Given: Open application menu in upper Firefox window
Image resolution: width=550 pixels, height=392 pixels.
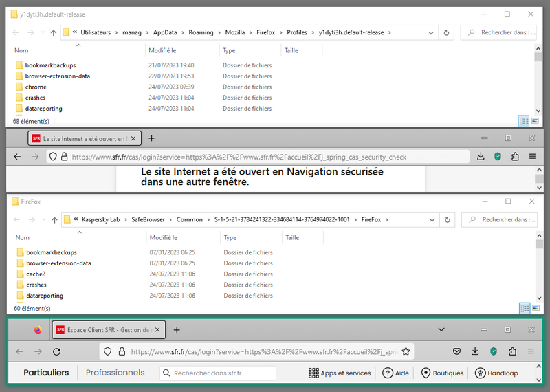Looking at the screenshot, I should click(532, 157).
